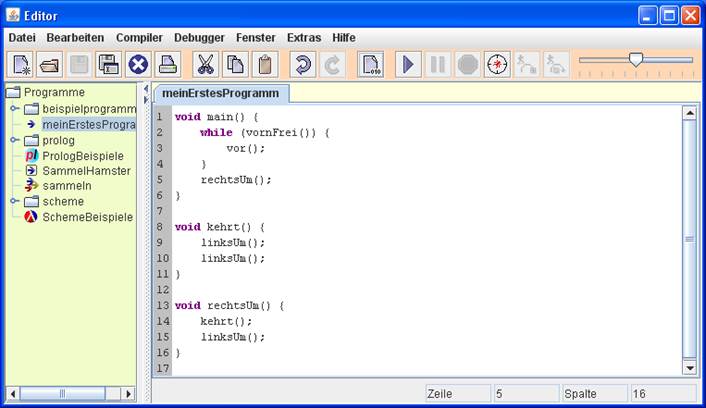The height and width of the screenshot is (408, 706).
Task: Cut selection with the scissors icon
Action: [206, 65]
